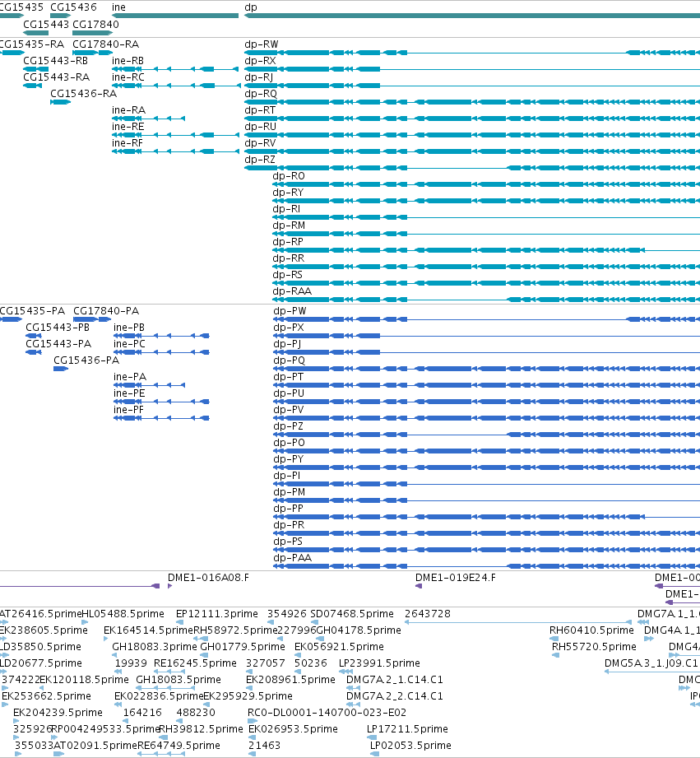
Task: Select the GH04178.5prime EST label
Action: [359, 630]
